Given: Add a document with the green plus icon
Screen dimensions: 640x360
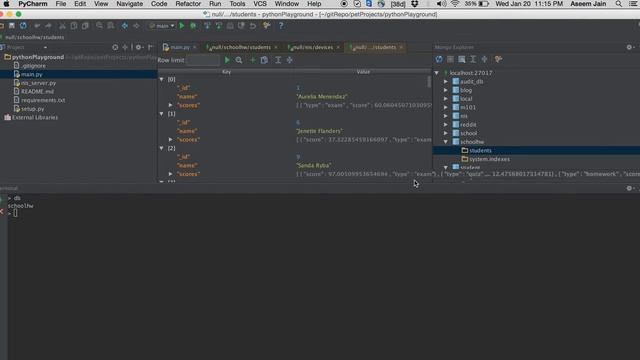Looking at the screenshot, I should (252, 60).
